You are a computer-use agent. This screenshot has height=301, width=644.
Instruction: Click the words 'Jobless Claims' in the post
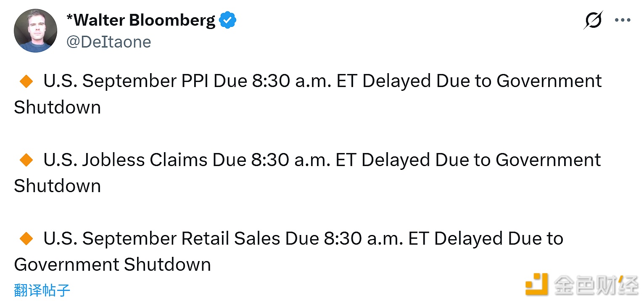pyautogui.click(x=144, y=160)
